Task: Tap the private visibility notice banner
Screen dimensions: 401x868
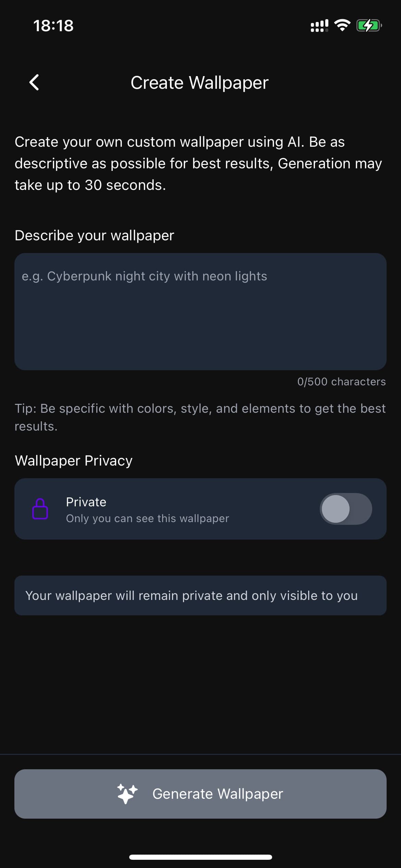Action: click(x=200, y=595)
